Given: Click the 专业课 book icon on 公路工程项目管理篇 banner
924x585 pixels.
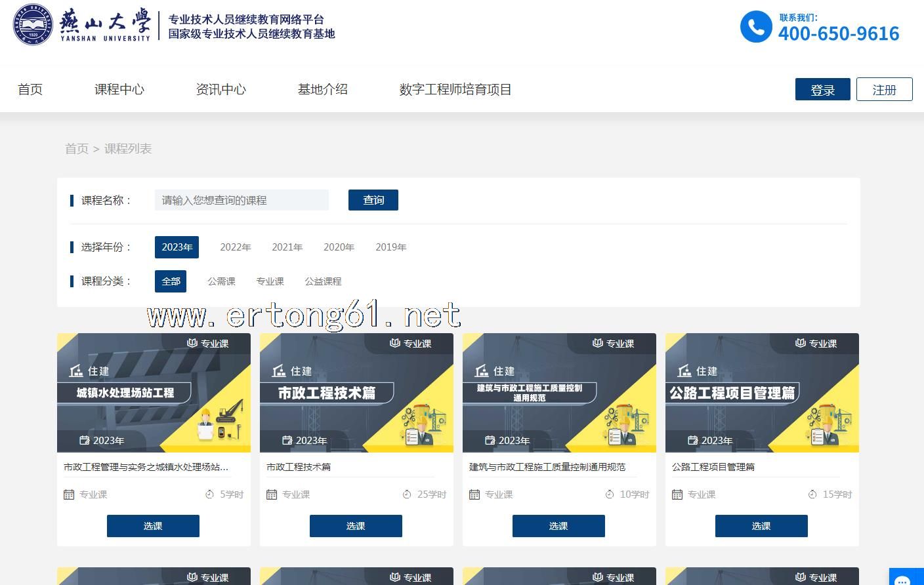Looking at the screenshot, I should (800, 343).
